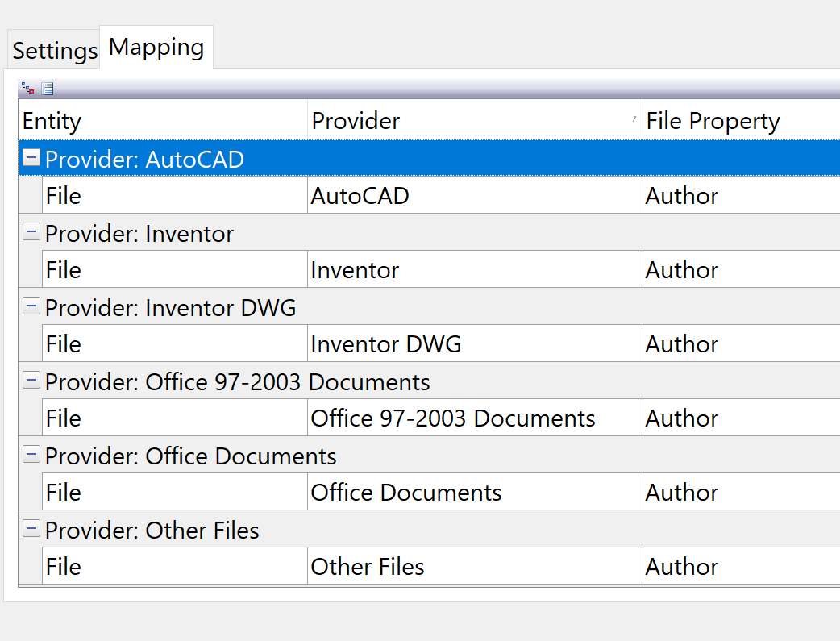Viewport: 840px width, 641px height.
Task: Select the Mapping tab
Action: (156, 47)
